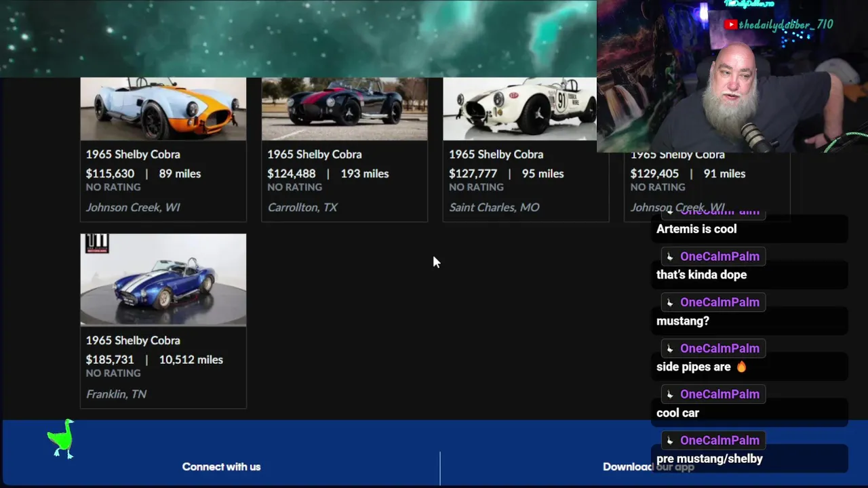Click OneCalmPalm username above 'cool car'

(x=719, y=394)
